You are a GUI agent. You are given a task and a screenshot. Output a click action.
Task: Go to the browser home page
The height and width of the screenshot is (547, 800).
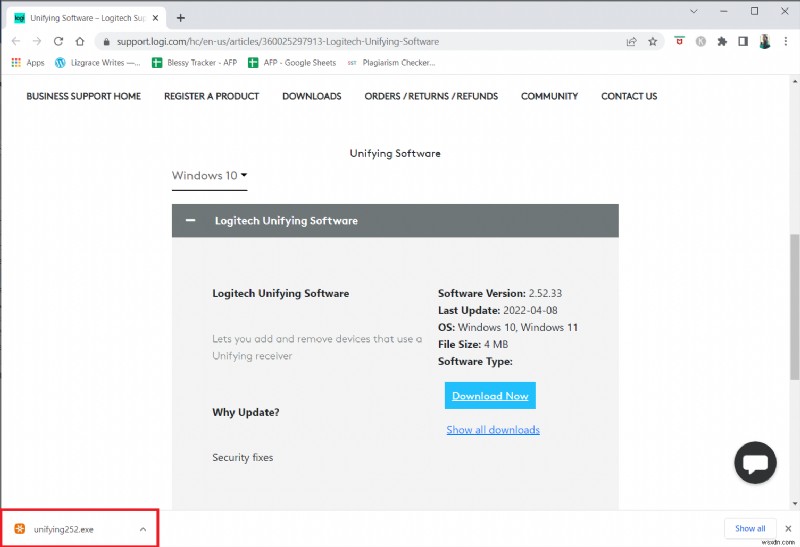point(80,41)
